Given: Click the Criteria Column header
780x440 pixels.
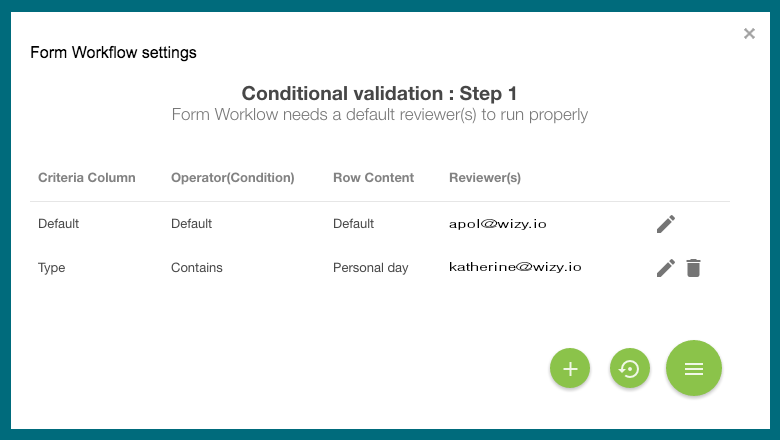Looking at the screenshot, I should [87, 177].
